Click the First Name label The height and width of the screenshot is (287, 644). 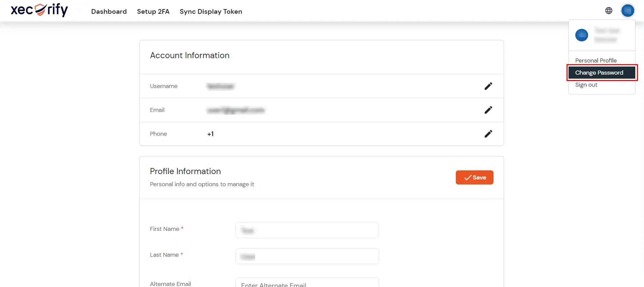tap(165, 229)
